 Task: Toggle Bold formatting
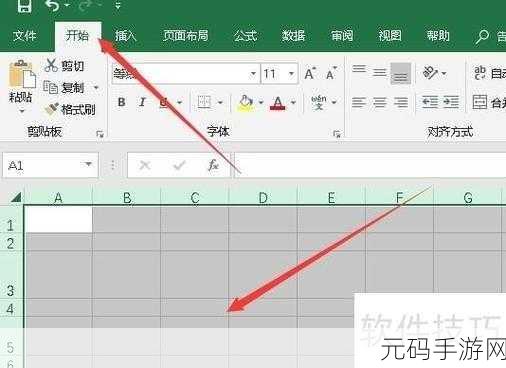[122, 102]
